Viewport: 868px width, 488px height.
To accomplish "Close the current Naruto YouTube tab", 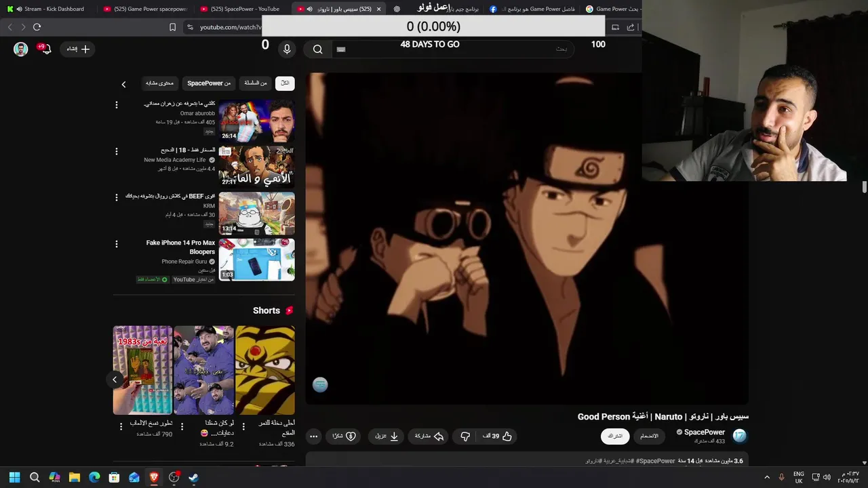I will (x=378, y=9).
